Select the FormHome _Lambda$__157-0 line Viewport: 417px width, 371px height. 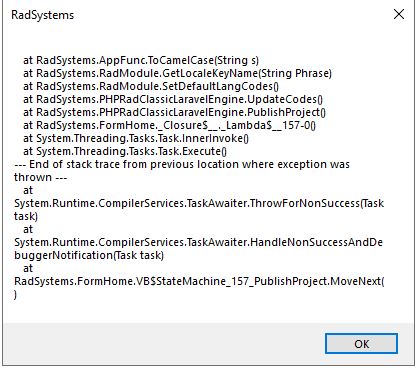(169, 125)
